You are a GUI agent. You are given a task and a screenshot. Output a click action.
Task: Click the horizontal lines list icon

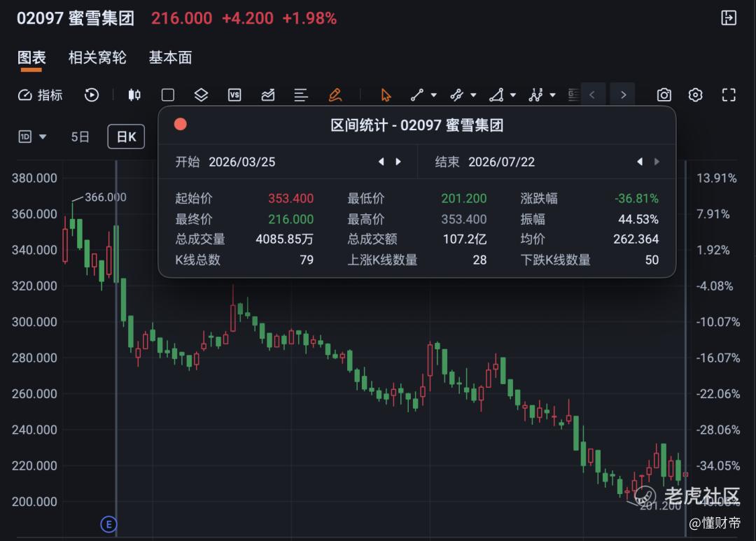[x=301, y=95]
